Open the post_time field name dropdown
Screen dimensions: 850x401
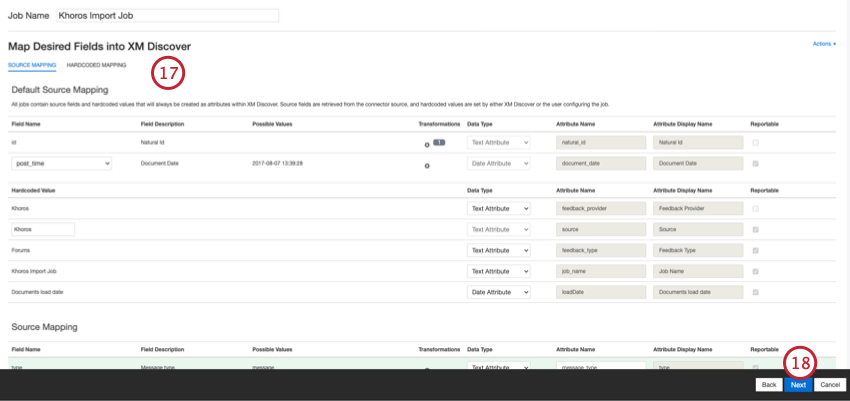coord(62,164)
